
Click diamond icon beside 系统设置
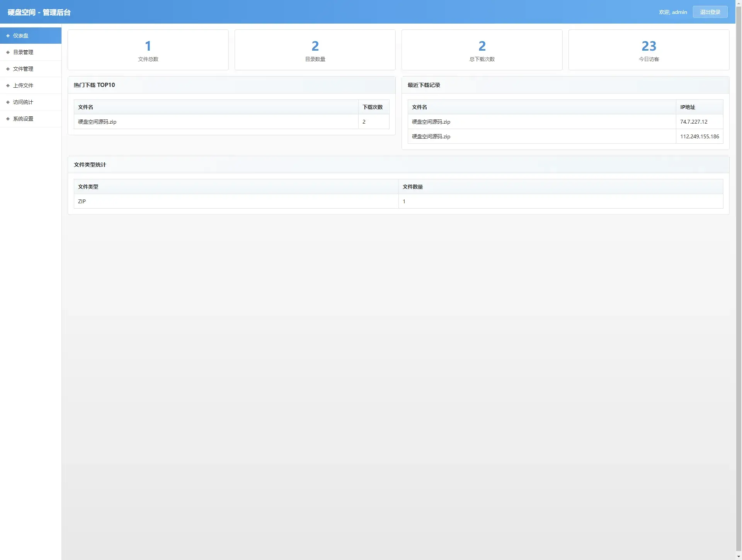[8, 119]
